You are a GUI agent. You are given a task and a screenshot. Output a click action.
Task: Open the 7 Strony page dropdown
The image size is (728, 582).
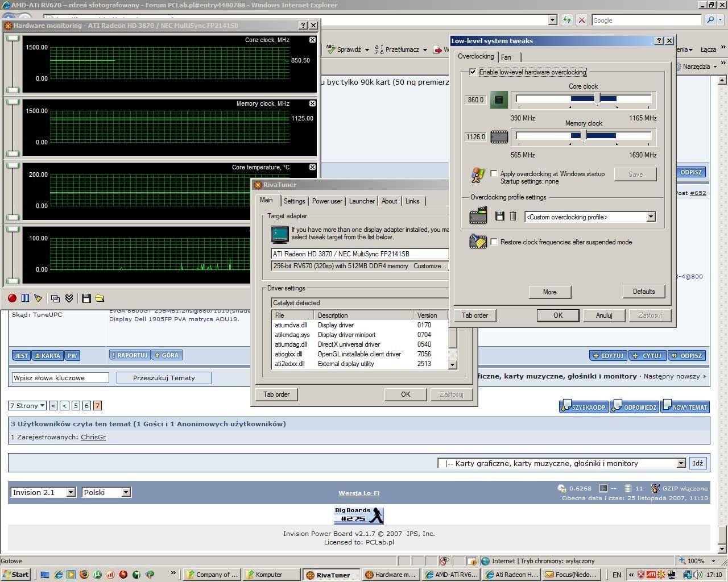coord(27,406)
